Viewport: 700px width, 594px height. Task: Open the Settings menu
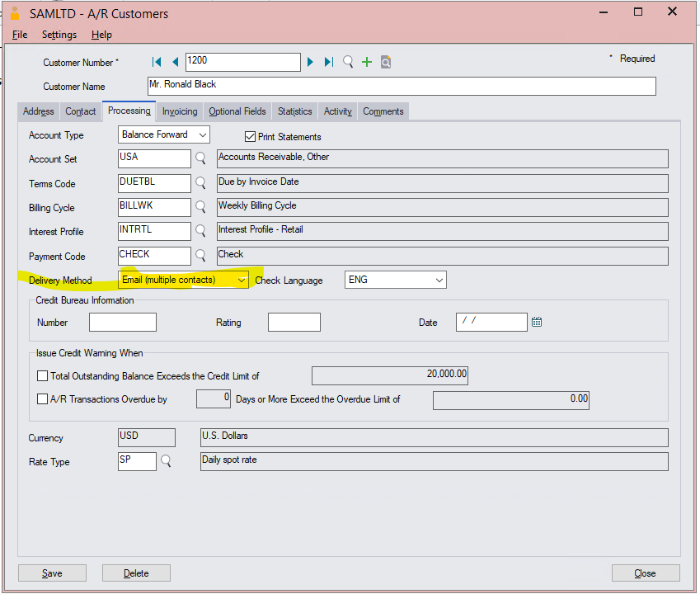59,35
